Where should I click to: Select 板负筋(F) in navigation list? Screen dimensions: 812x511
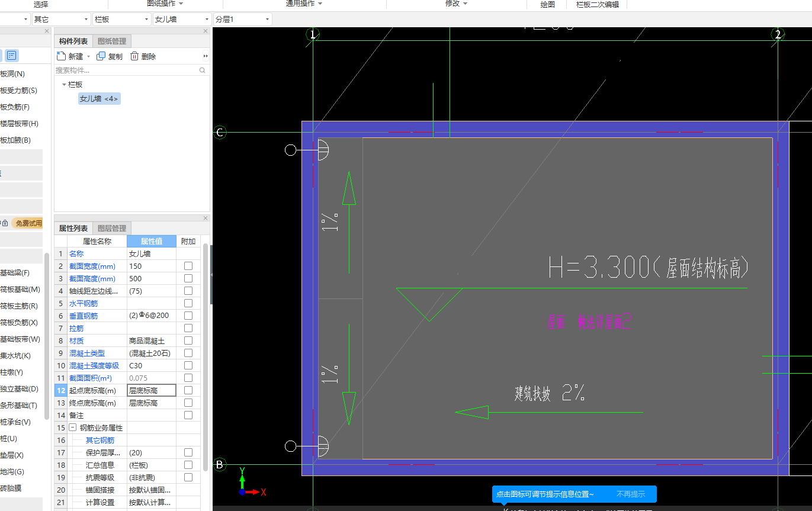coord(15,107)
